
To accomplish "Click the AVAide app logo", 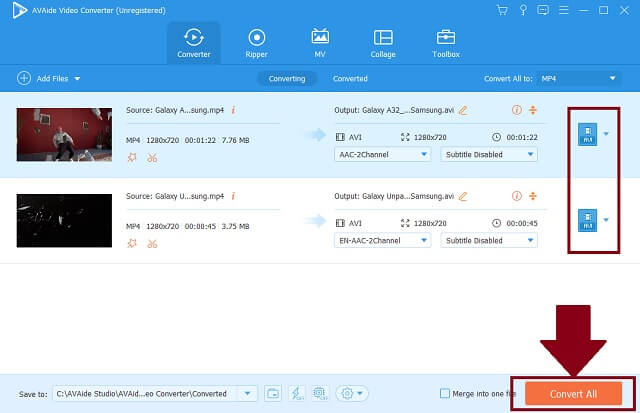I will click(x=19, y=10).
